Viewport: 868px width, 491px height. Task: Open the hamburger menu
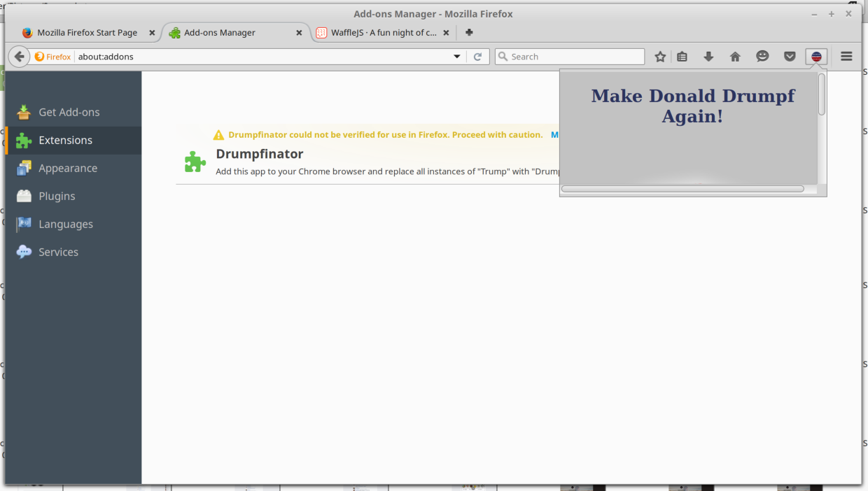[x=846, y=57]
